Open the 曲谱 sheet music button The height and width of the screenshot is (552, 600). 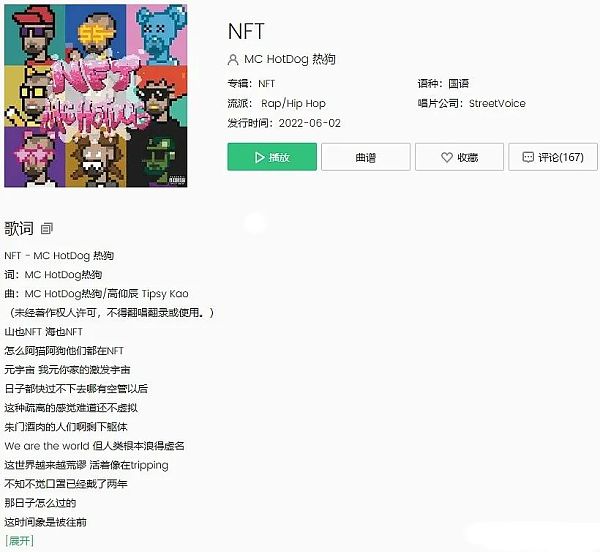365,157
